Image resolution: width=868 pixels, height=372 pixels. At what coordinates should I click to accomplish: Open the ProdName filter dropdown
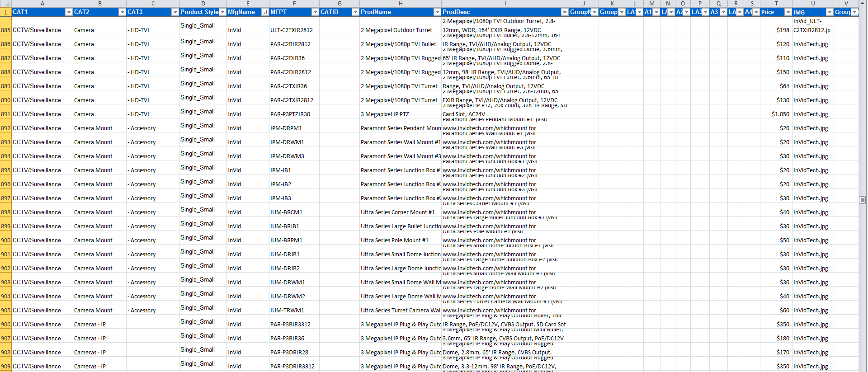click(x=437, y=12)
